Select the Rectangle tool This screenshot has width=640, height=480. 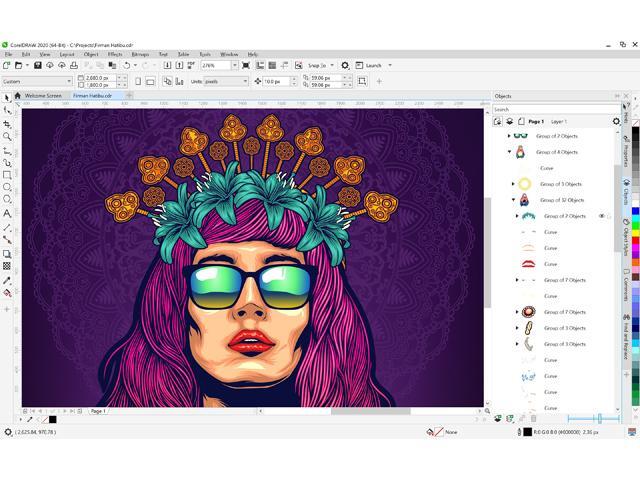(x=7, y=175)
